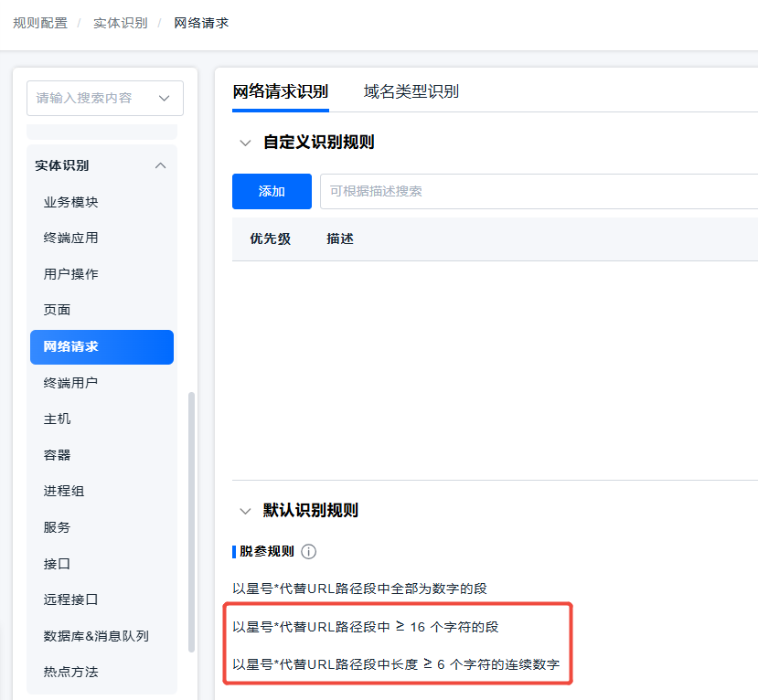Click the sidebar vertical scrollbar

(191, 521)
